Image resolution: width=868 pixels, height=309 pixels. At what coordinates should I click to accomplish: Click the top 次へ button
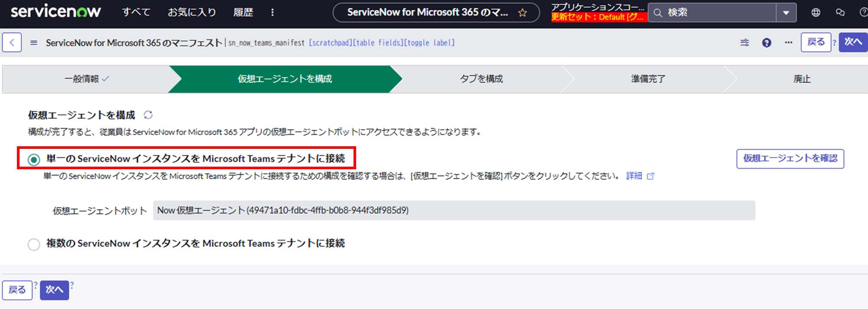(853, 42)
